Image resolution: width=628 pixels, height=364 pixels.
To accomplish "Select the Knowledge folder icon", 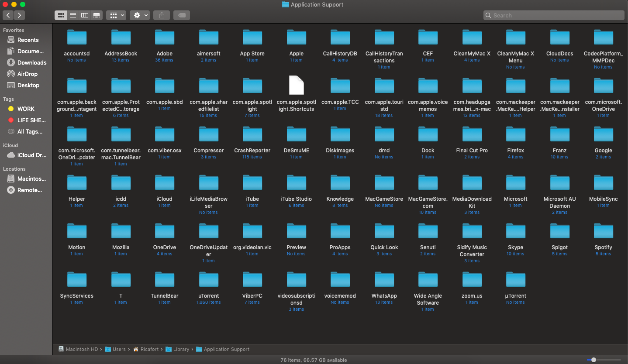I will [340, 183].
